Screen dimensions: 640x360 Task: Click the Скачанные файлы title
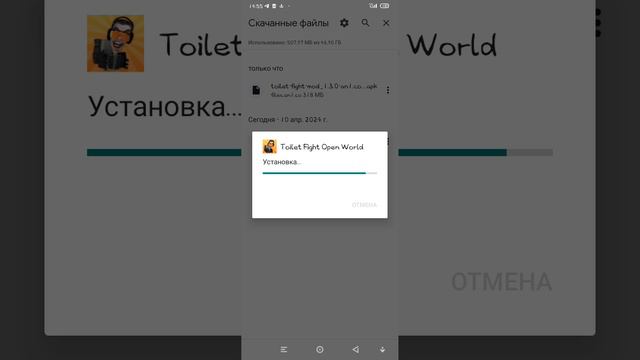288,23
